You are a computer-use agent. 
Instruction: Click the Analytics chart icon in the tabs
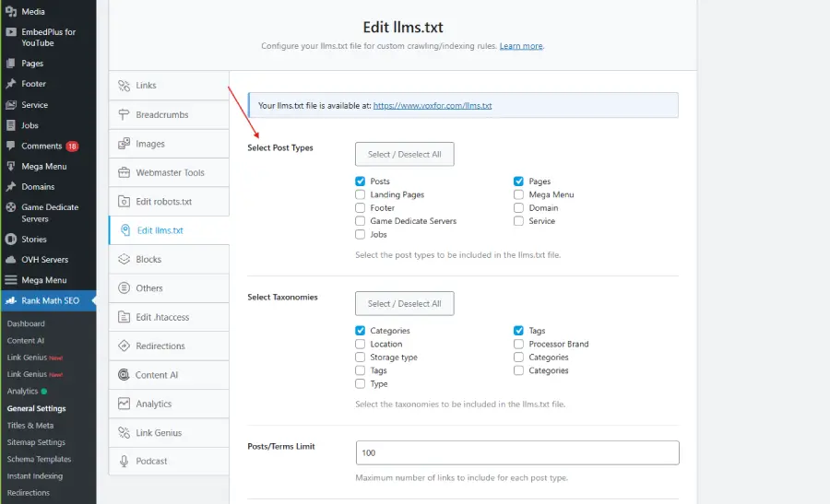pyautogui.click(x=124, y=404)
